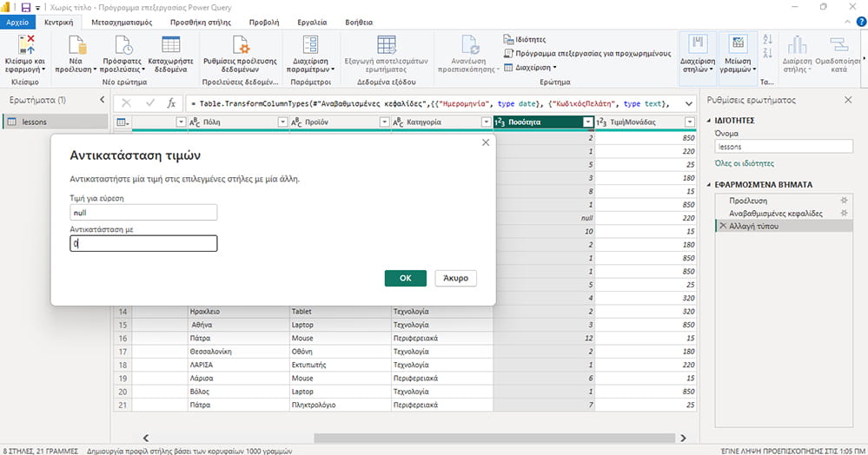868x455 pixels.
Task: Click Μείωση γραμμών ribbon icon
Action: pos(738,44)
